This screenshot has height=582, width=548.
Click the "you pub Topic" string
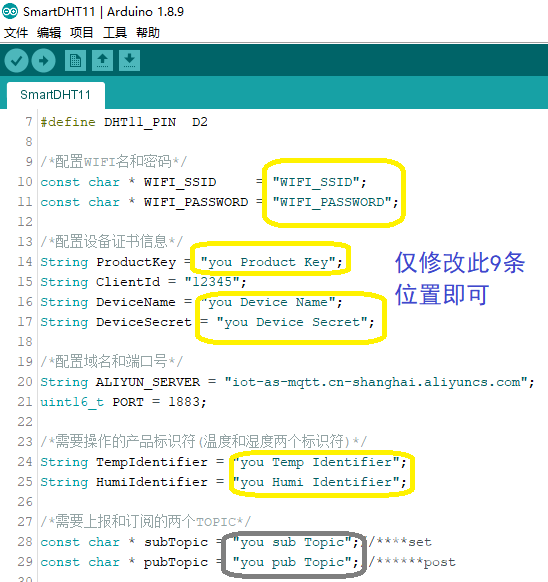pos(292,563)
